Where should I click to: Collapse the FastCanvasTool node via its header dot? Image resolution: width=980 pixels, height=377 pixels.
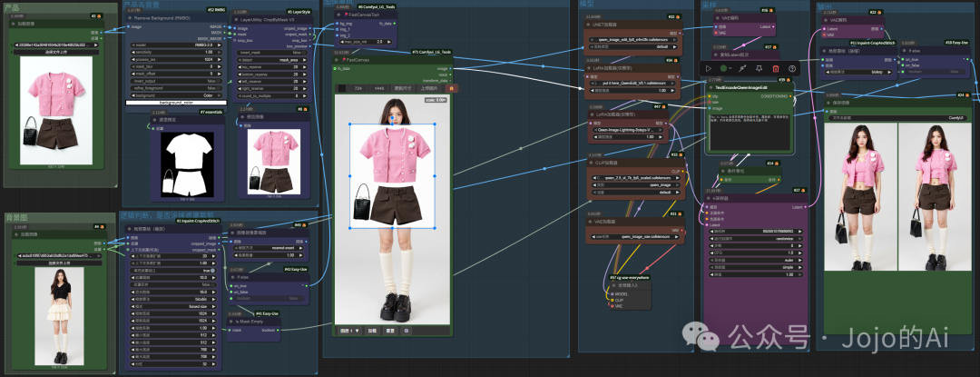point(338,15)
